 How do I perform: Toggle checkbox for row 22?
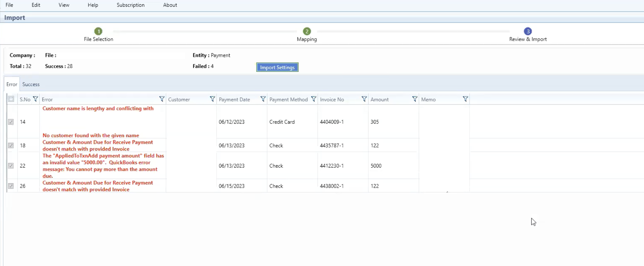tap(11, 166)
